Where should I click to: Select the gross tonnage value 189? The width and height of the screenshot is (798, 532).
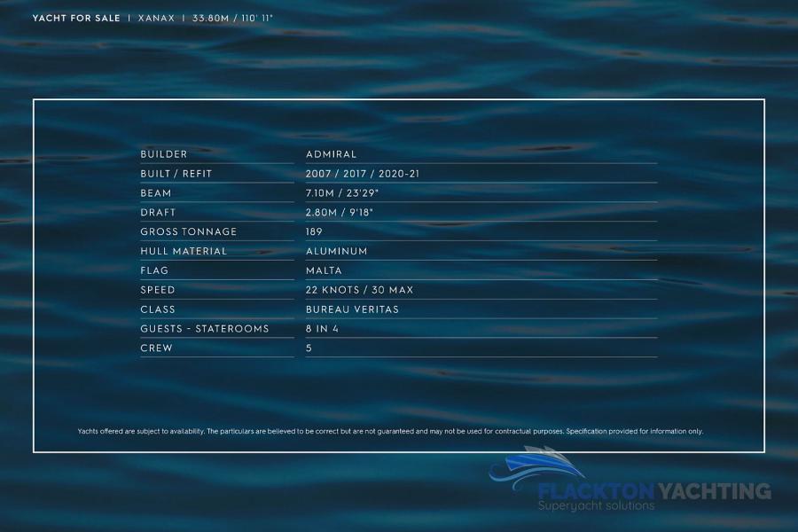point(315,232)
